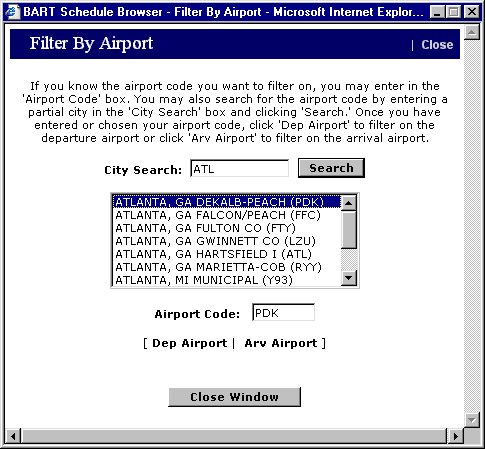The height and width of the screenshot is (449, 485).
Task: Select ATLANTA, GA DEKALB-PEACH (PDK)
Action: [x=227, y=202]
